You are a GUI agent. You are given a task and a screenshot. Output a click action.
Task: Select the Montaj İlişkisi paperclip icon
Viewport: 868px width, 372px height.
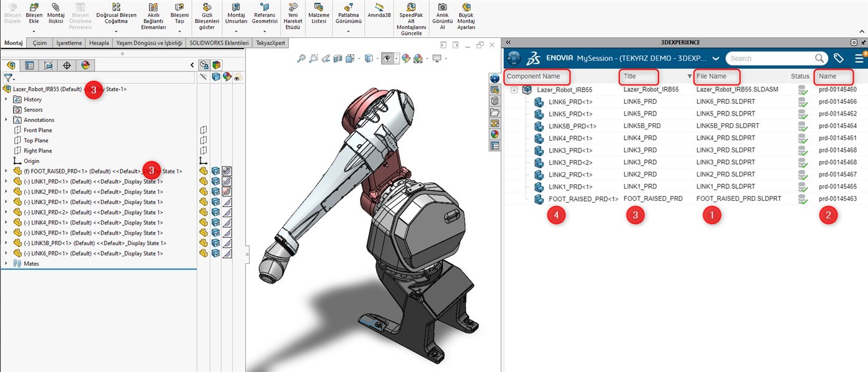[56, 6]
